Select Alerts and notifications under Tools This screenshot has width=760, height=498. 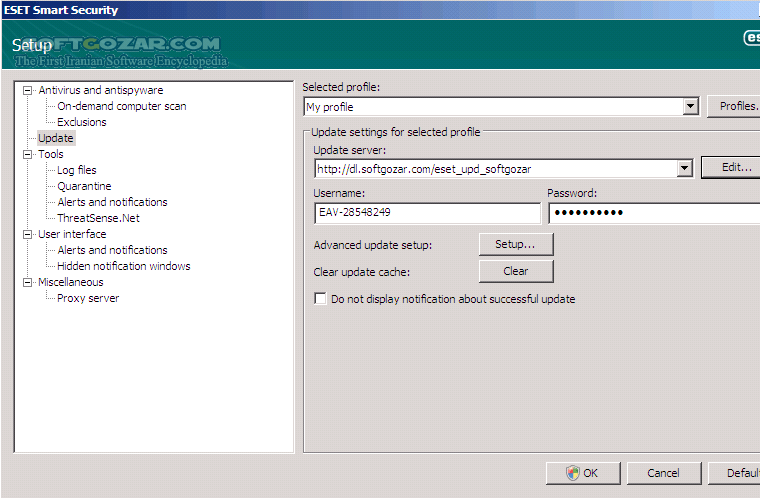[112, 202]
